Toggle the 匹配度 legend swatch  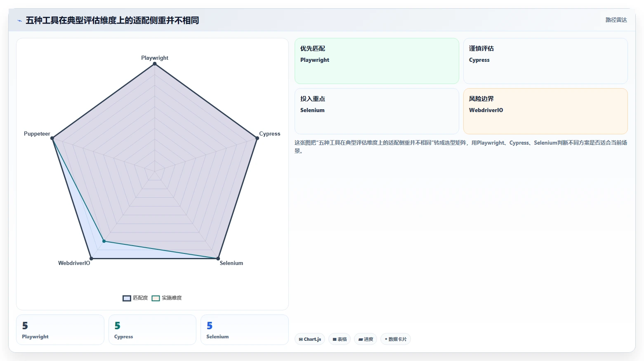(127, 298)
